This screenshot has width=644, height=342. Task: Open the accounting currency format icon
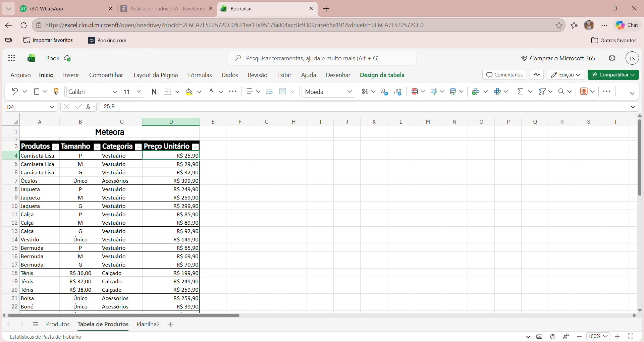365,91
